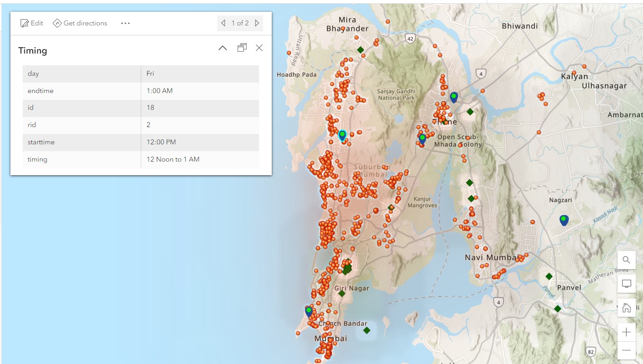This screenshot has height=364, width=643.
Task: Zoom in on the map
Action: pyautogui.click(x=626, y=332)
